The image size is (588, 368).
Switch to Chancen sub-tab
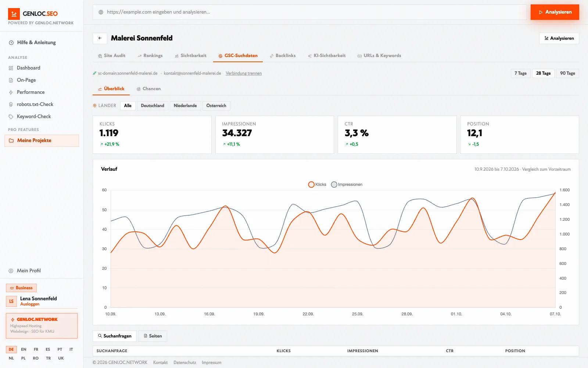point(148,89)
